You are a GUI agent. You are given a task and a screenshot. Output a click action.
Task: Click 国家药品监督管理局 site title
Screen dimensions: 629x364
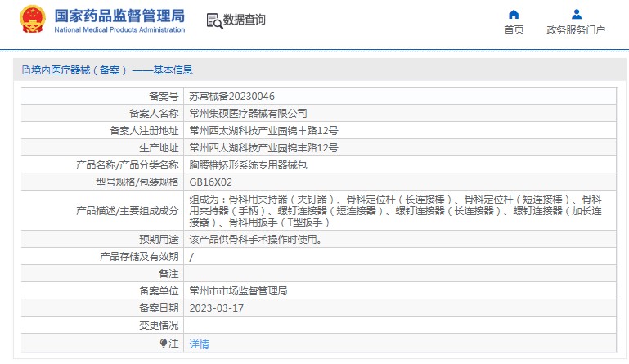[119, 16]
